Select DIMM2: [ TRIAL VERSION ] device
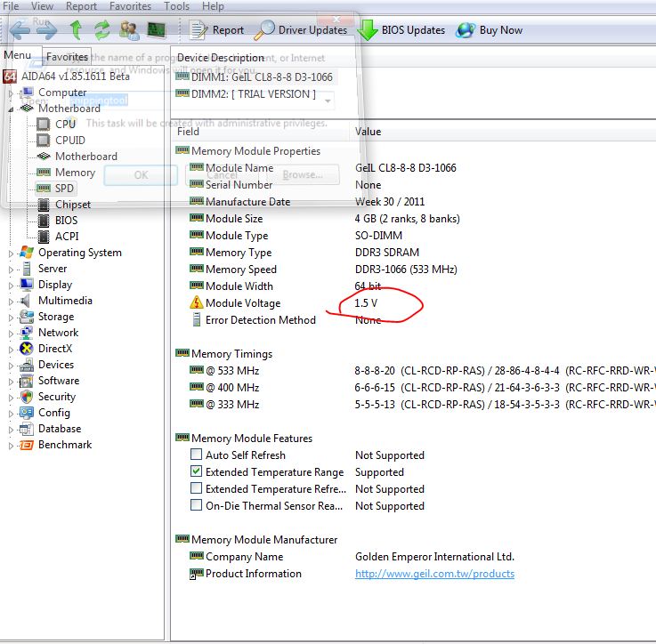This screenshot has width=656, height=644. coord(246,94)
